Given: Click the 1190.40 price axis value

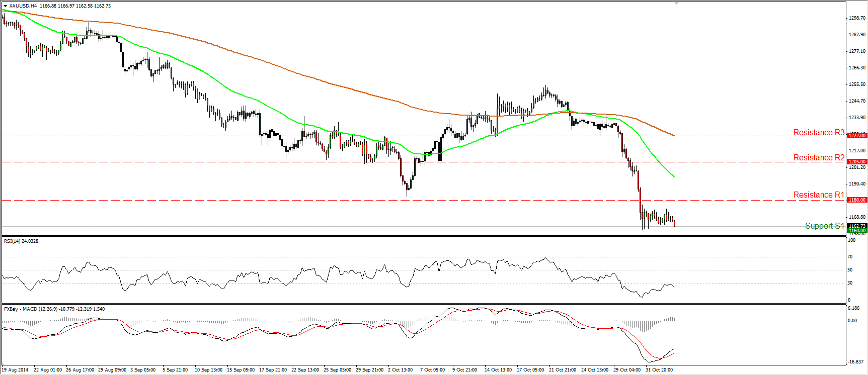Looking at the screenshot, I should tap(857, 184).
